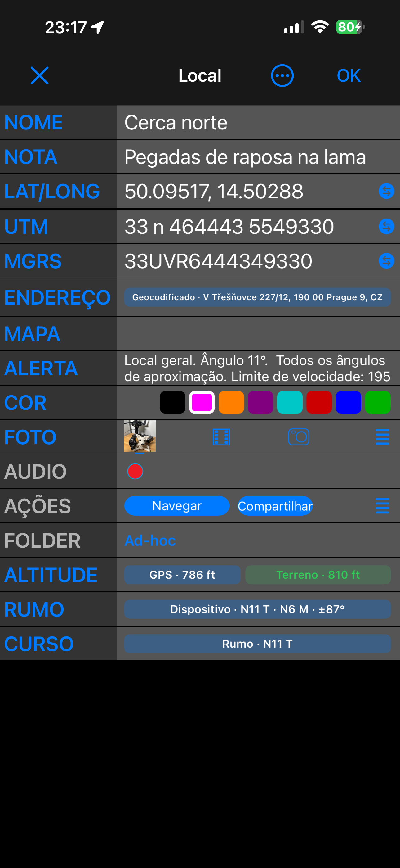Screen dimensions: 400x868
Task: Close the Local editor with the X icon
Action: click(40, 75)
